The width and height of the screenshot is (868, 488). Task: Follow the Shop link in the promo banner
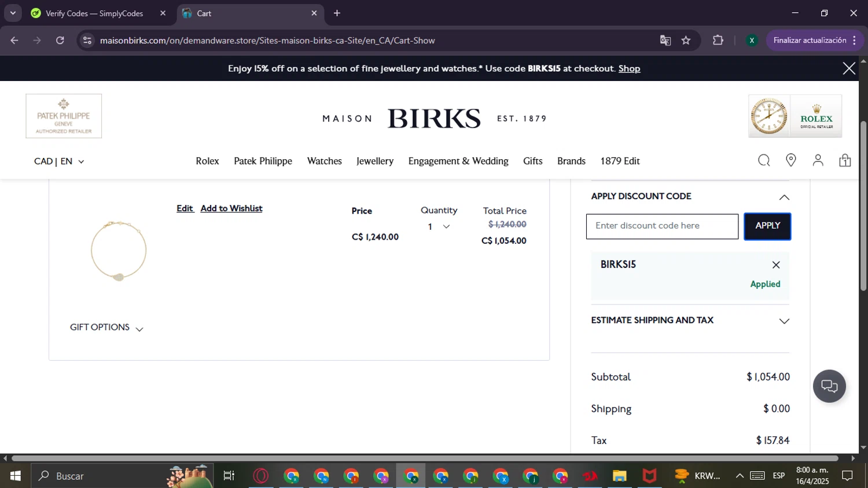pos(629,68)
